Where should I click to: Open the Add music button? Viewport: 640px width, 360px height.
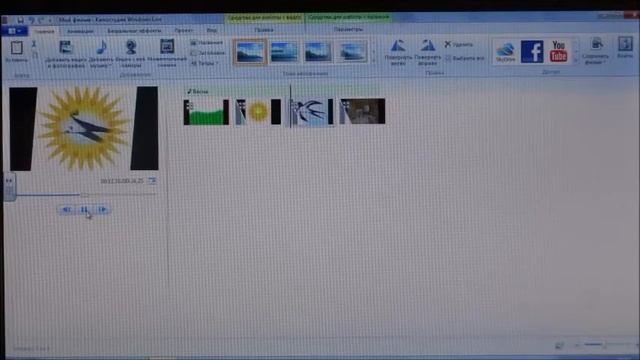101,53
